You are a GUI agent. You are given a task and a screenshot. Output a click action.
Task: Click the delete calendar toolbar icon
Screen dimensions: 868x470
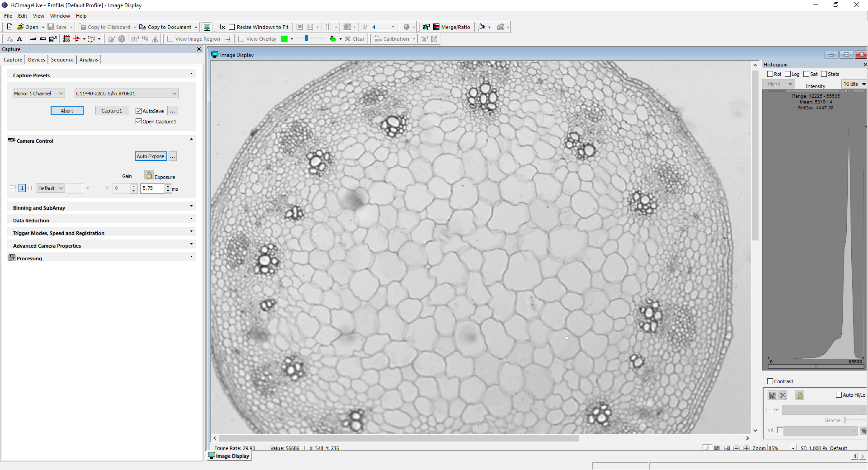pyautogui.click(x=66, y=39)
